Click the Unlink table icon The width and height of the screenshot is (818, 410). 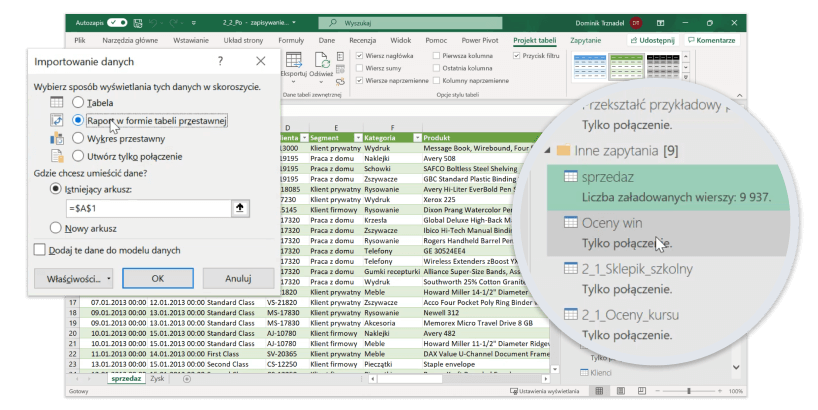pos(340,82)
